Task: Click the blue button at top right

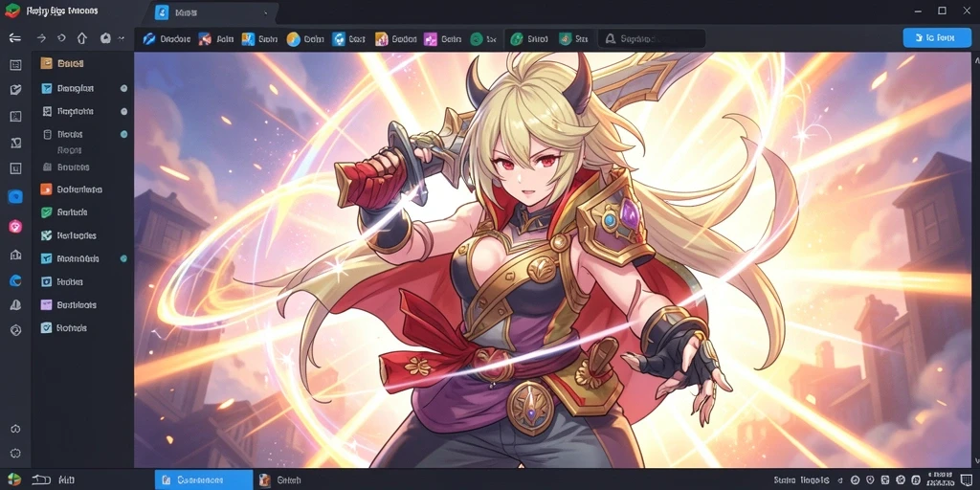Action: (x=938, y=37)
